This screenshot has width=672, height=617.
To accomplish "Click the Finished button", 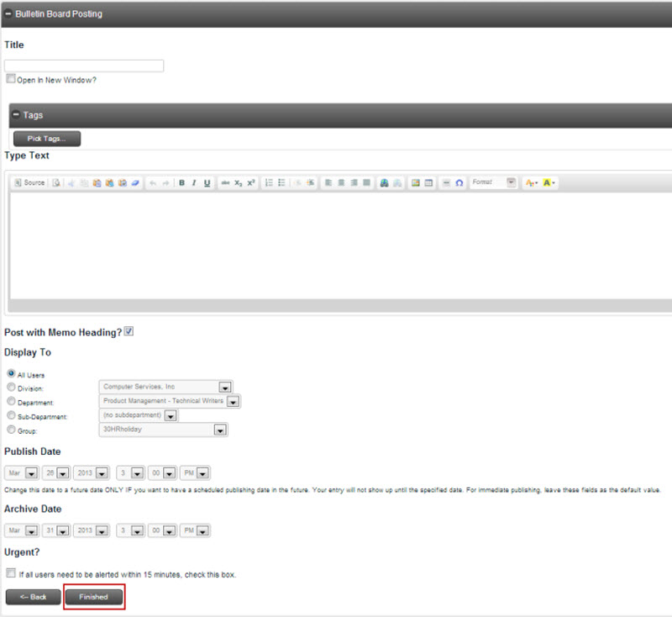I will point(94,597).
